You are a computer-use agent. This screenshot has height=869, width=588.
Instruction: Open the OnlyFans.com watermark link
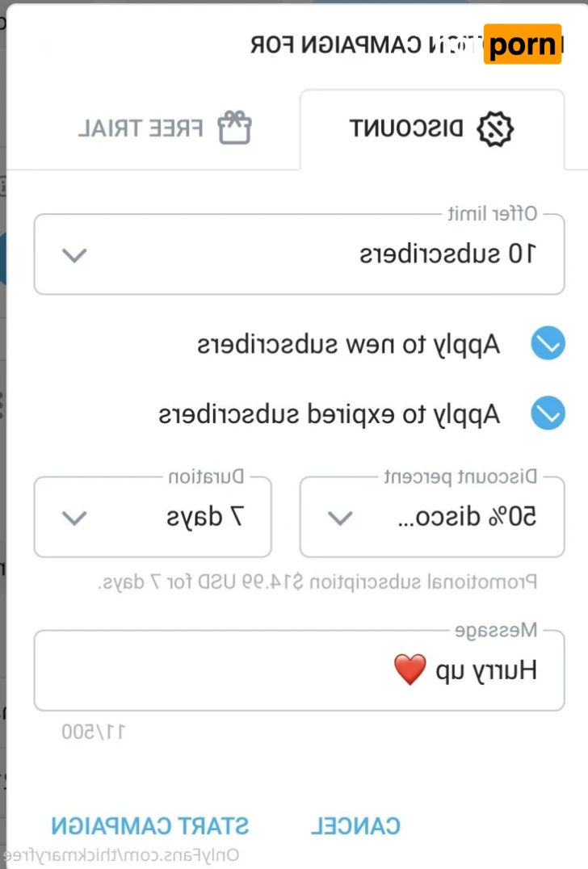pos(121,855)
